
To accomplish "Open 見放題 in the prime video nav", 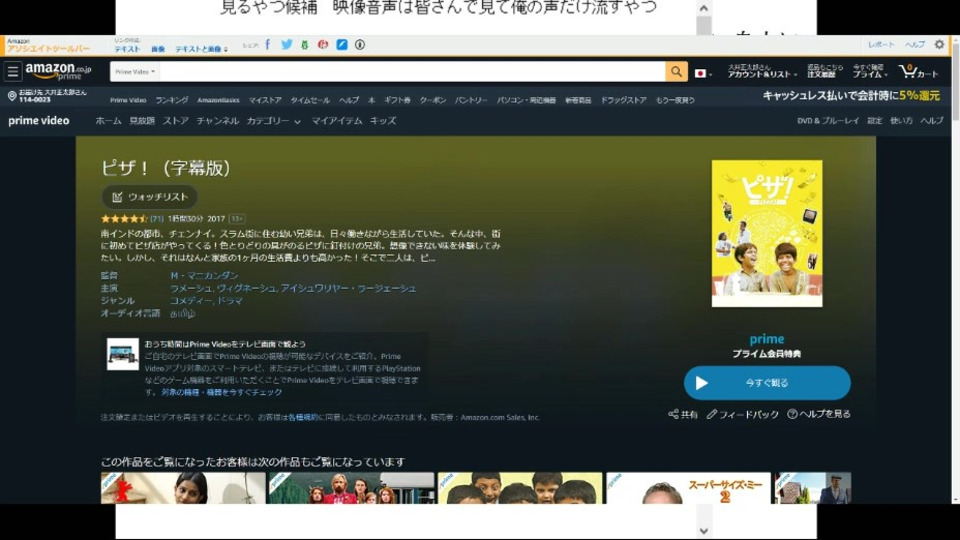I will 142,121.
